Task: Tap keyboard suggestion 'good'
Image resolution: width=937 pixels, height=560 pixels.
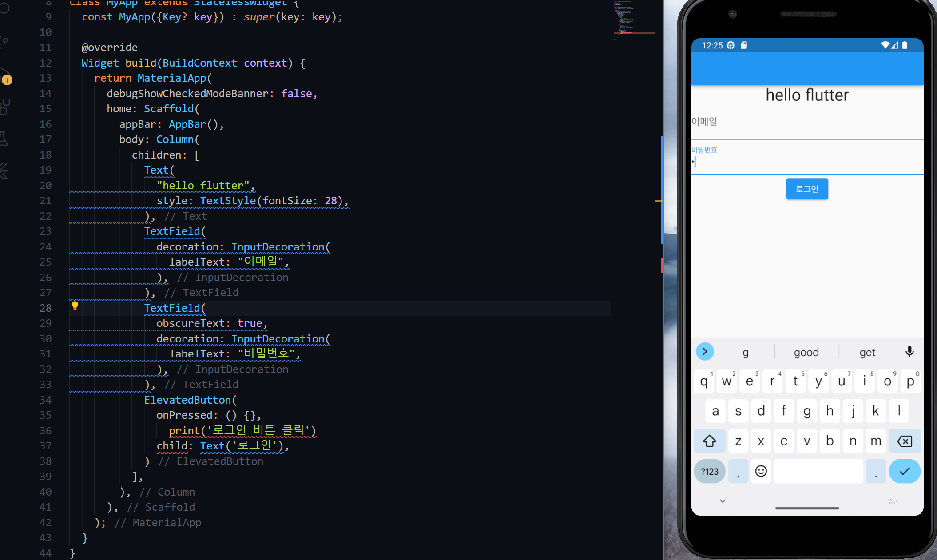Action: 806,352
